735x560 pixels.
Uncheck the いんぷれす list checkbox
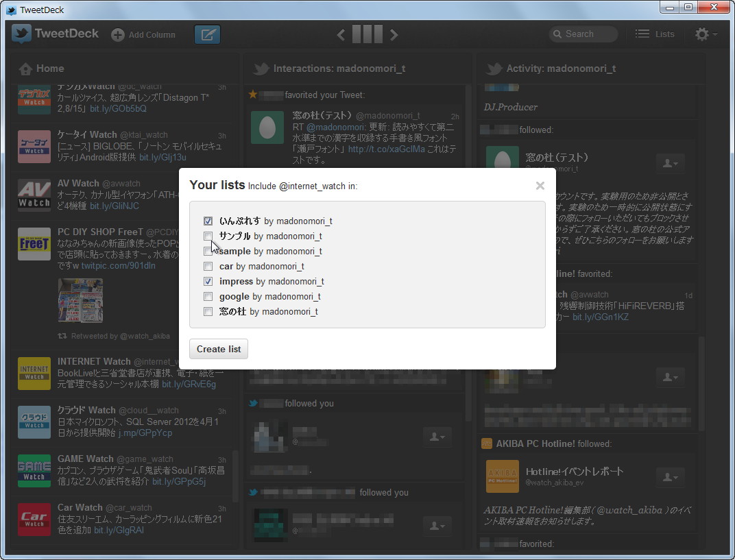[208, 221]
